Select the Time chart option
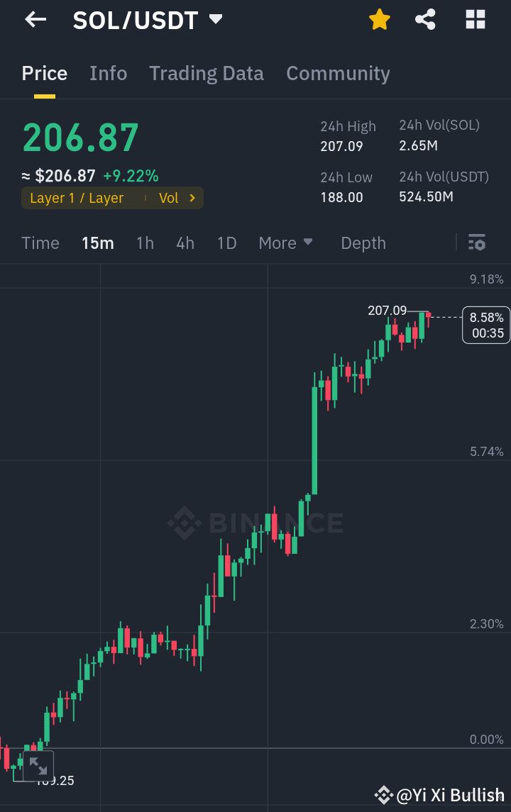Viewport: 511px width, 812px height. coord(40,243)
